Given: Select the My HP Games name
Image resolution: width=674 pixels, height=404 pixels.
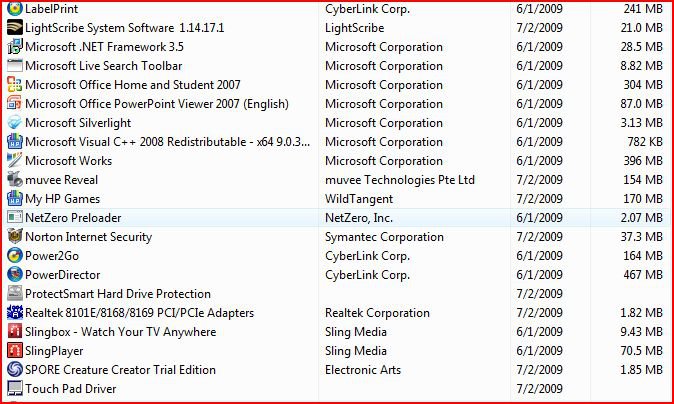Looking at the screenshot, I should pyautogui.click(x=63, y=199).
